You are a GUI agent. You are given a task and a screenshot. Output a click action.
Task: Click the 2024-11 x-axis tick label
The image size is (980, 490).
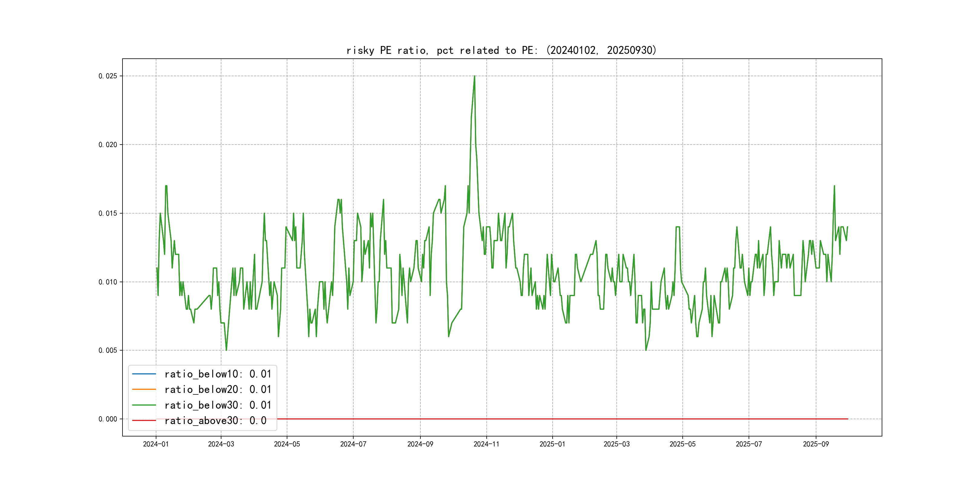(x=486, y=444)
